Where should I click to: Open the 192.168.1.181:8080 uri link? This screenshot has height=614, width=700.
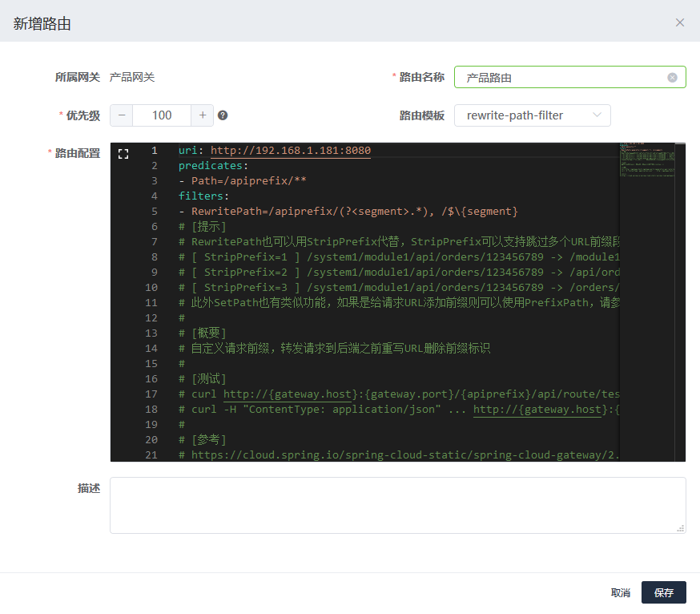pyautogui.click(x=290, y=151)
